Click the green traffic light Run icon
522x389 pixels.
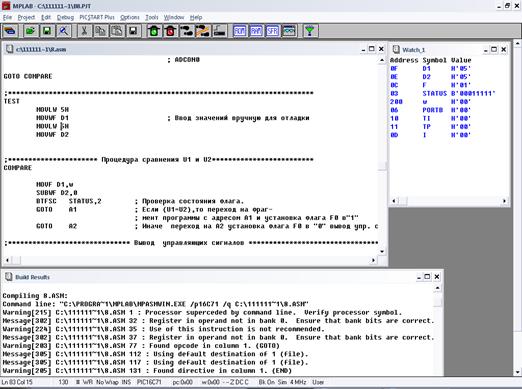[x=154, y=31]
